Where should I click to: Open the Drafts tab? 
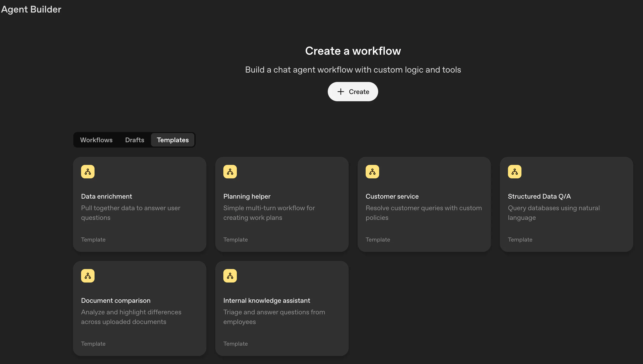[135, 140]
